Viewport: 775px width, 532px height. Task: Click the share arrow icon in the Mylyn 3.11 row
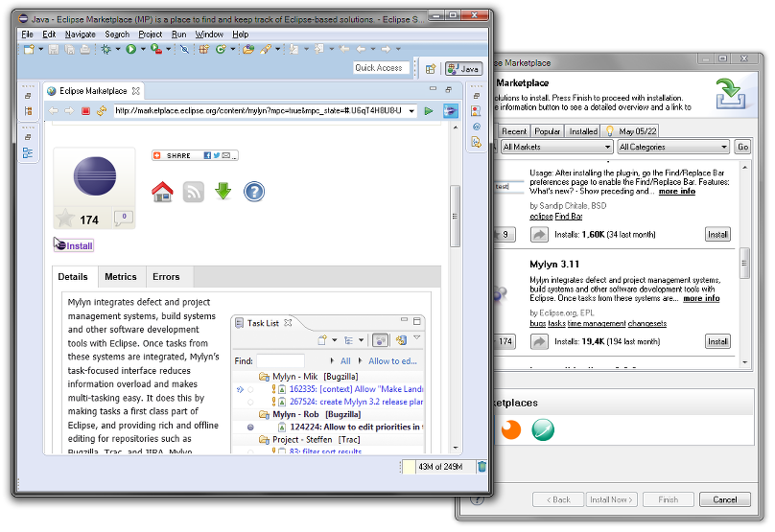[539, 341]
